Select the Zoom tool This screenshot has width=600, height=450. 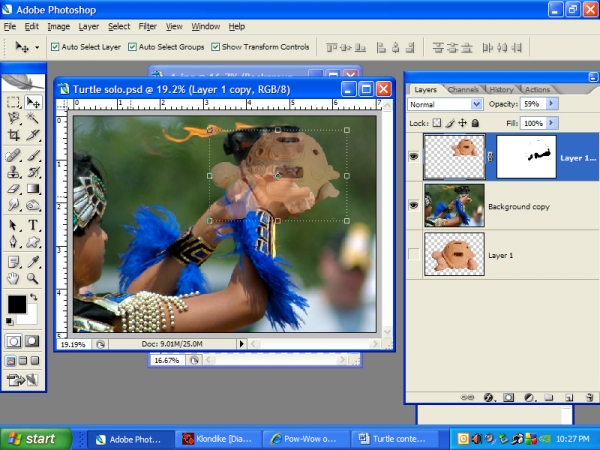(x=33, y=279)
